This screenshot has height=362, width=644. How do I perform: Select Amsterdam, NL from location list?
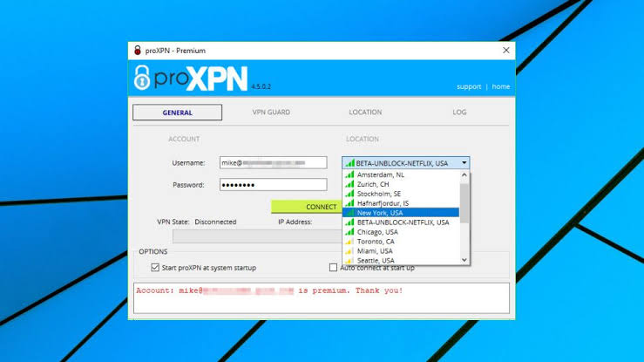pyautogui.click(x=401, y=174)
